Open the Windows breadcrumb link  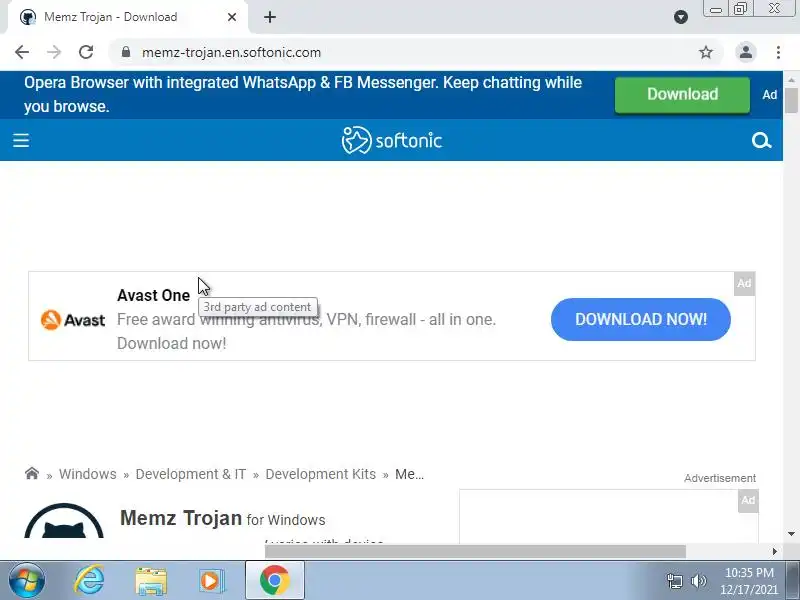pos(88,474)
